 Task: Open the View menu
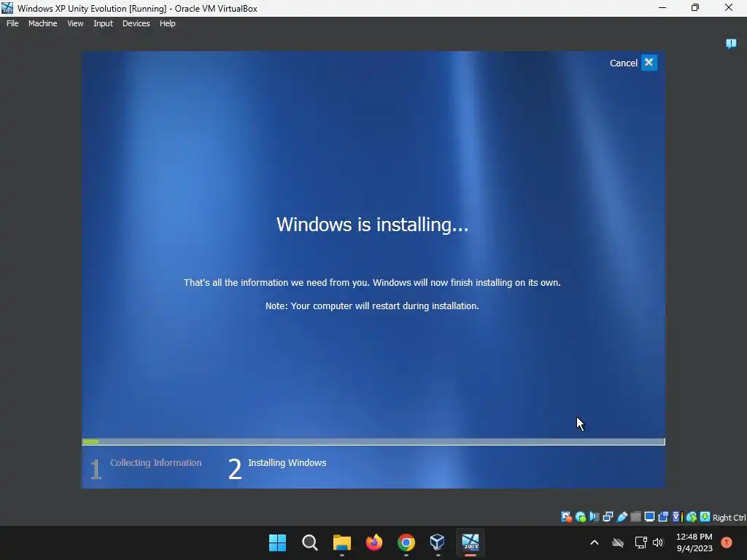(75, 23)
